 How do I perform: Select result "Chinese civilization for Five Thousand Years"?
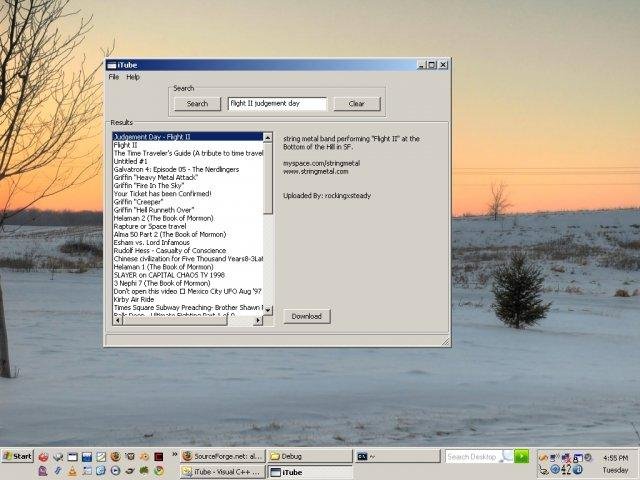(188, 259)
